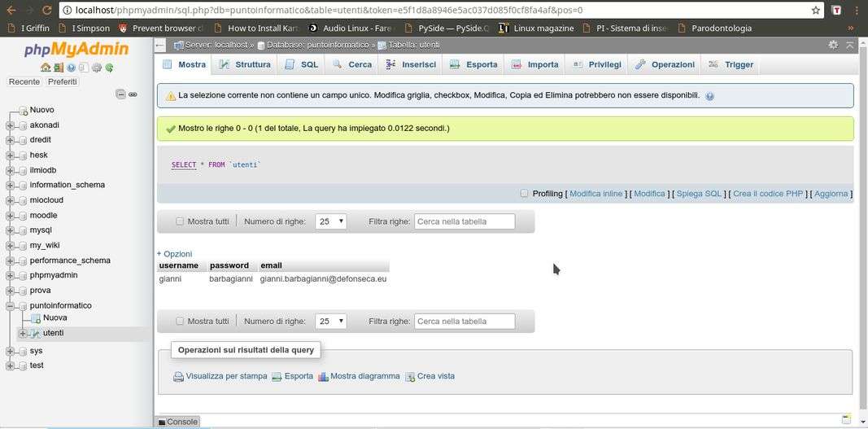Toggle link with main panel icon
Image resolution: width=868 pixels, height=429 pixels.
tap(133, 94)
